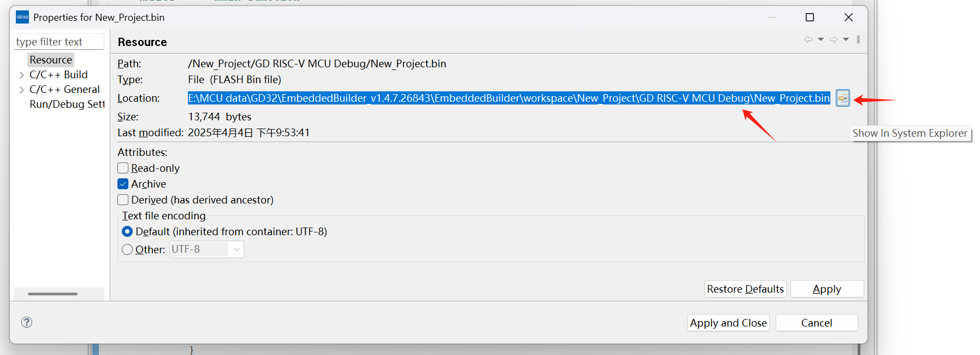This screenshot has height=355, width=980.
Task: Click the Show In System Explorer icon
Action: click(x=843, y=98)
